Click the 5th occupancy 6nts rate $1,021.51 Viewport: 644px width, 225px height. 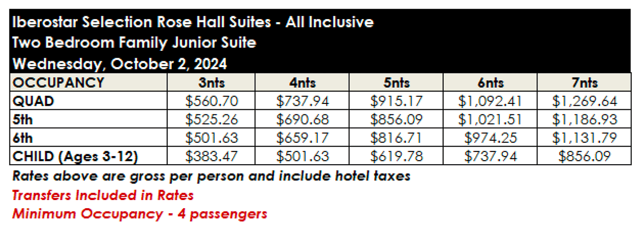click(x=490, y=120)
